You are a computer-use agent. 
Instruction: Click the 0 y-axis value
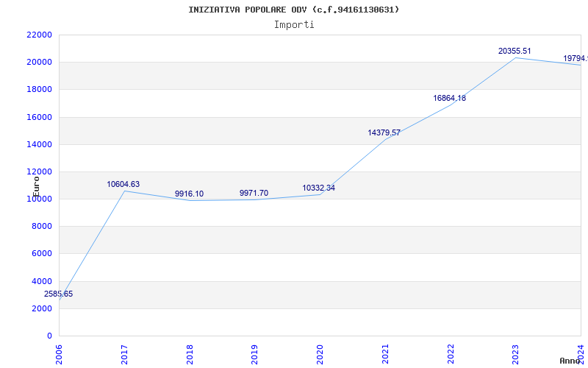pyautogui.click(x=49, y=336)
